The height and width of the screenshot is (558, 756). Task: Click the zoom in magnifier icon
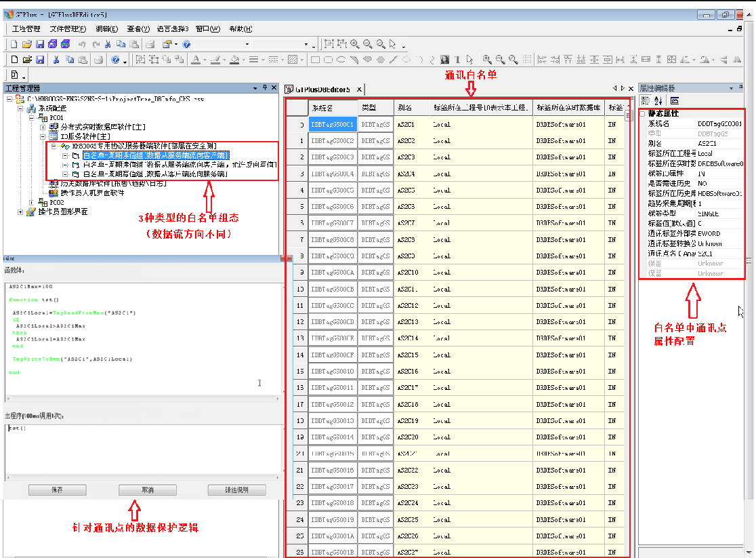tap(354, 44)
